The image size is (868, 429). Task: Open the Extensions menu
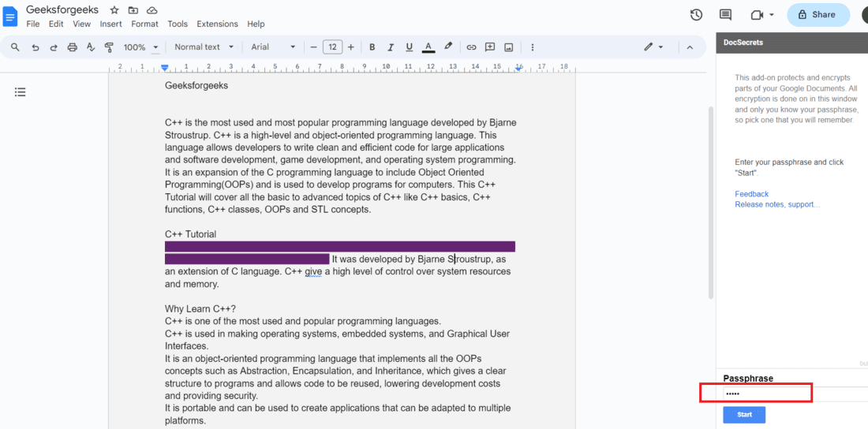tap(217, 24)
